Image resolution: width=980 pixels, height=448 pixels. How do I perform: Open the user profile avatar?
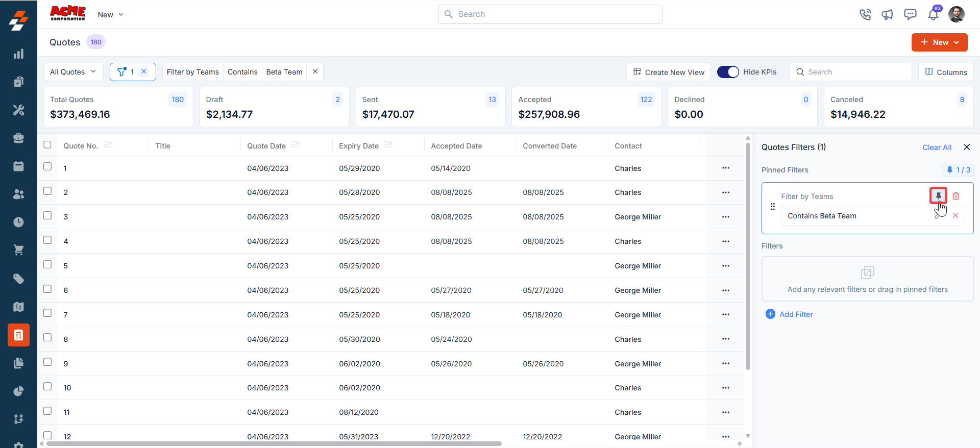click(957, 14)
